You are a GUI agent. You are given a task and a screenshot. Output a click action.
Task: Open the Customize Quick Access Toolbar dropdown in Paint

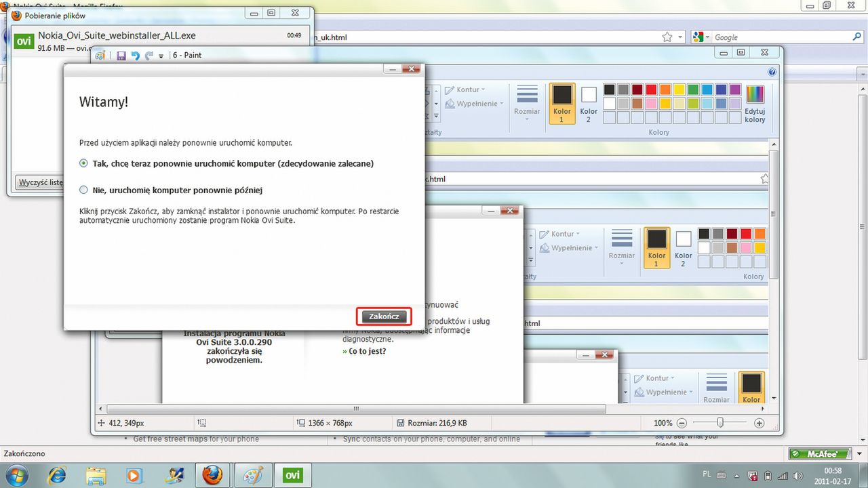[161, 56]
